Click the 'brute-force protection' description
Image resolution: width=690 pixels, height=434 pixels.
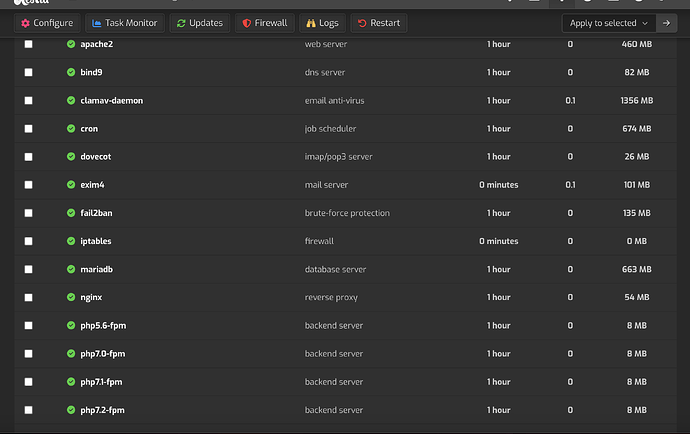point(347,213)
